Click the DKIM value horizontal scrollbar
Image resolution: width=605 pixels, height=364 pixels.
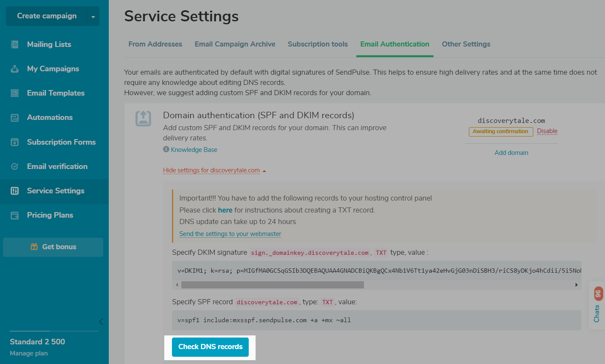[x=272, y=285]
